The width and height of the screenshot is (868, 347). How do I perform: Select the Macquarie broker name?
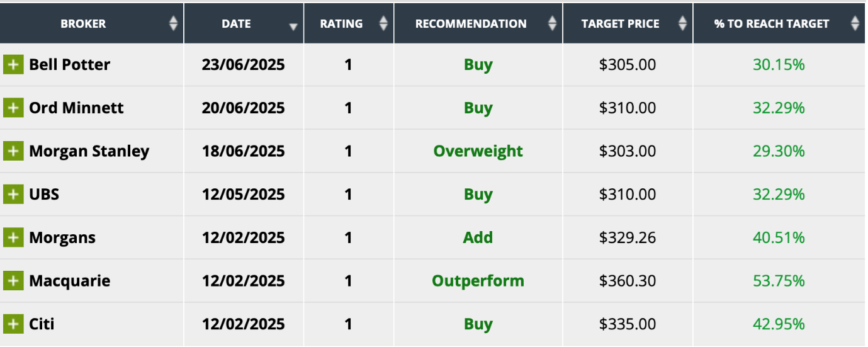[x=69, y=280]
